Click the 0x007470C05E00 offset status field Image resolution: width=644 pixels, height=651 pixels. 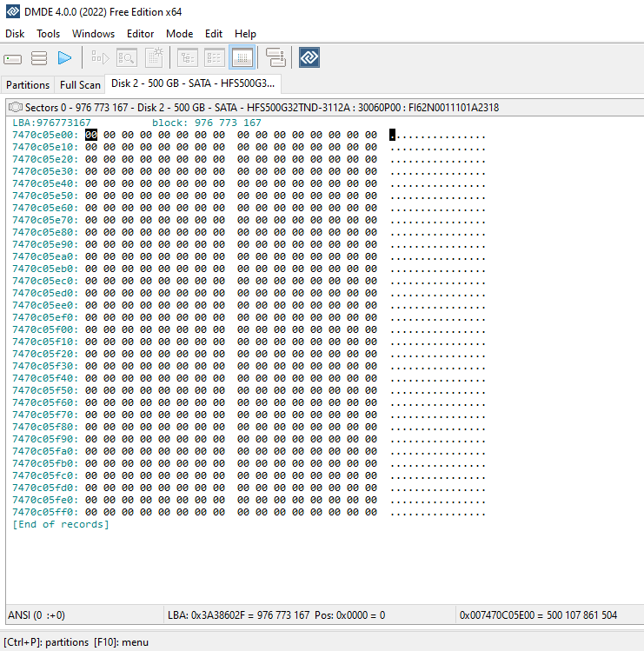[550, 614]
